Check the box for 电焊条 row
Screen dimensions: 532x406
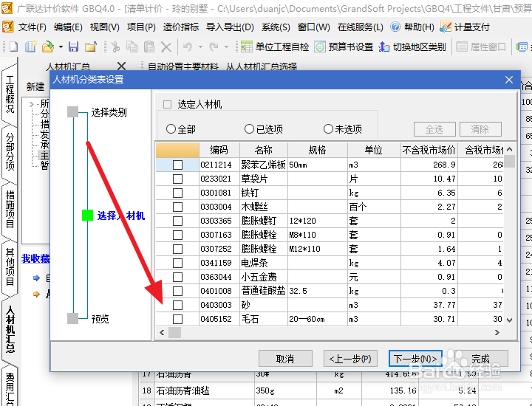point(177,263)
